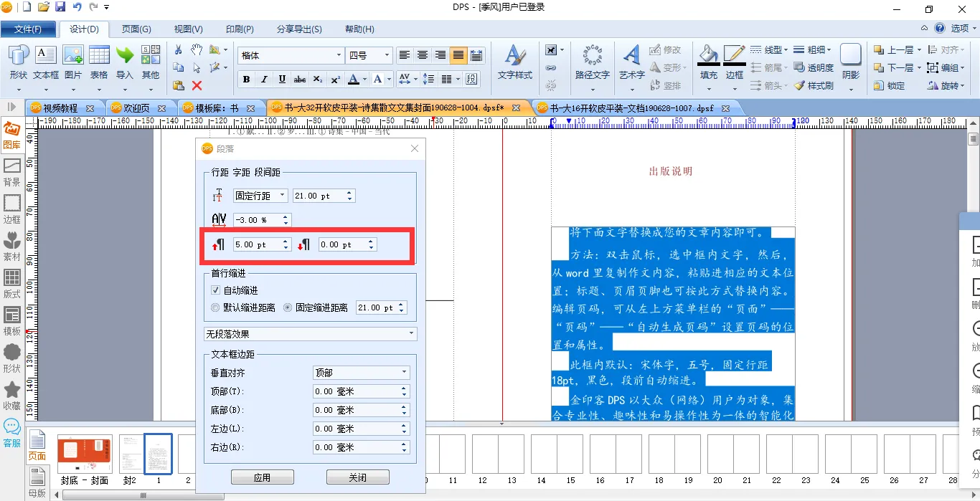980x501 pixels.
Task: Open the 图库 gallery sidebar panel
Action: pos(11,135)
